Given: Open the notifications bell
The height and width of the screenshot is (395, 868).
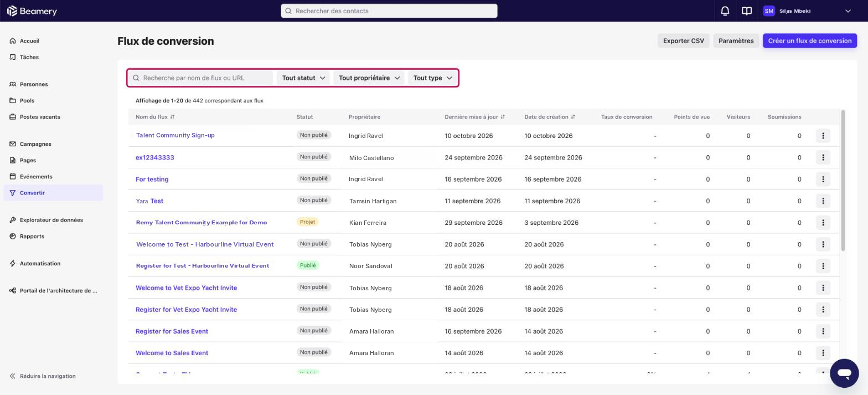Looking at the screenshot, I should [725, 11].
